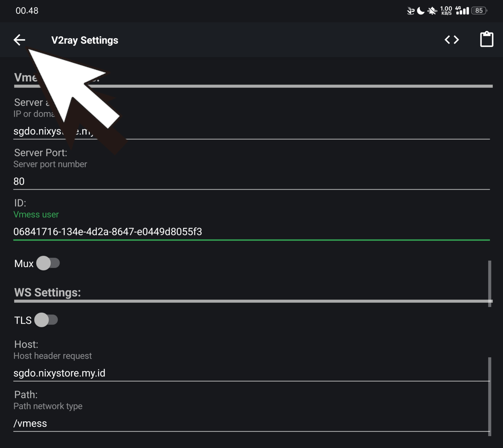Click the lower vertical scrollbar beside Host
The width and height of the screenshot is (503, 448).
[x=489, y=396]
